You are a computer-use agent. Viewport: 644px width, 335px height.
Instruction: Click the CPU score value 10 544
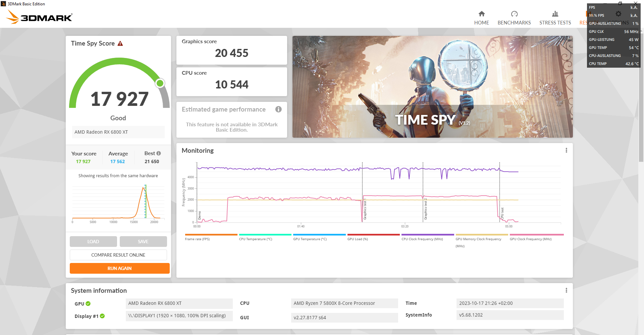pyautogui.click(x=232, y=84)
